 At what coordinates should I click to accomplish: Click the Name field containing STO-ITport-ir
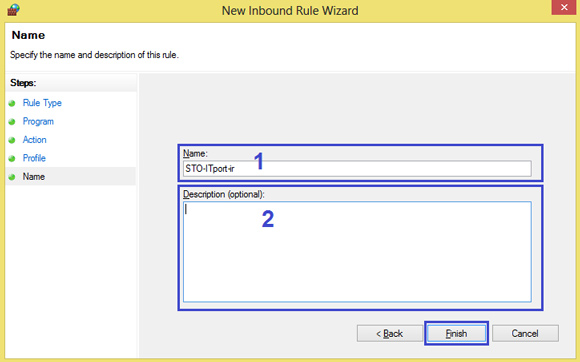click(x=357, y=169)
